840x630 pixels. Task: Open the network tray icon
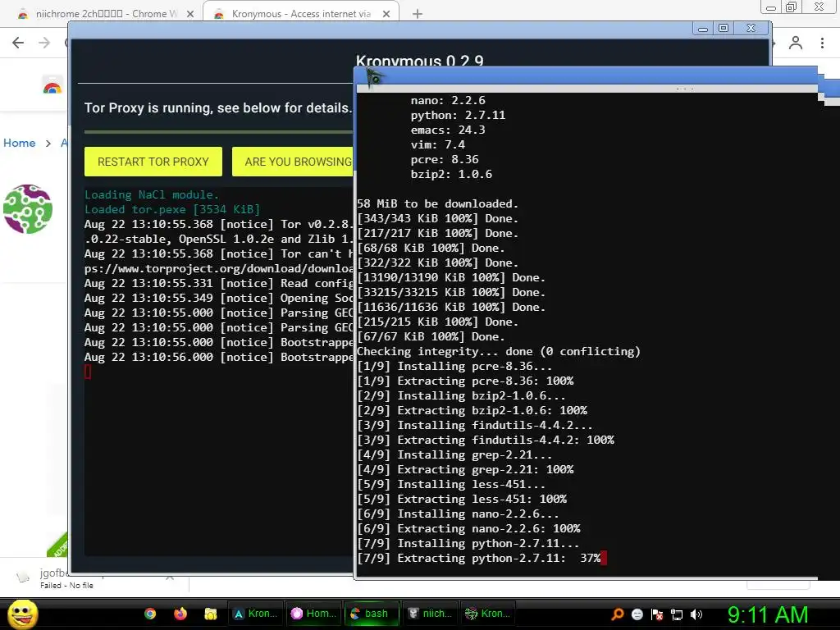pyautogui.click(x=677, y=614)
